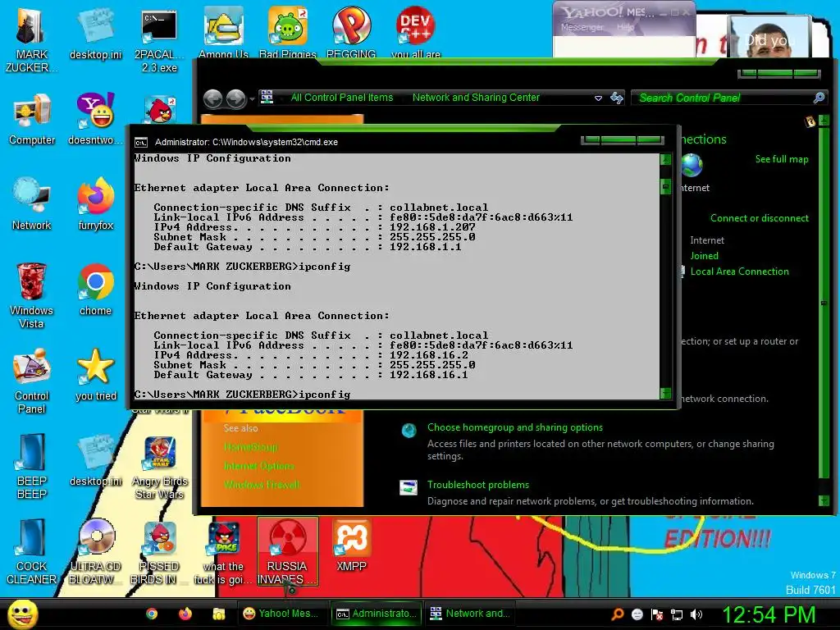Click the Refresh icon beside the address bar
840x630 pixels.
click(617, 98)
